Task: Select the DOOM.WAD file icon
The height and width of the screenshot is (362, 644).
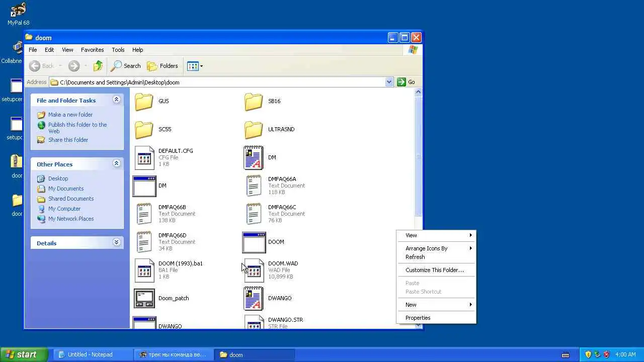Action: pos(254,270)
